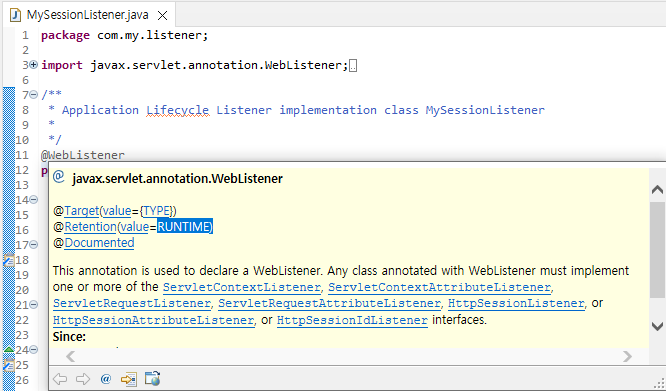This screenshot has width=666, height=391.
Task: Click the Javadoc popup Back arrow
Action: click(60, 379)
